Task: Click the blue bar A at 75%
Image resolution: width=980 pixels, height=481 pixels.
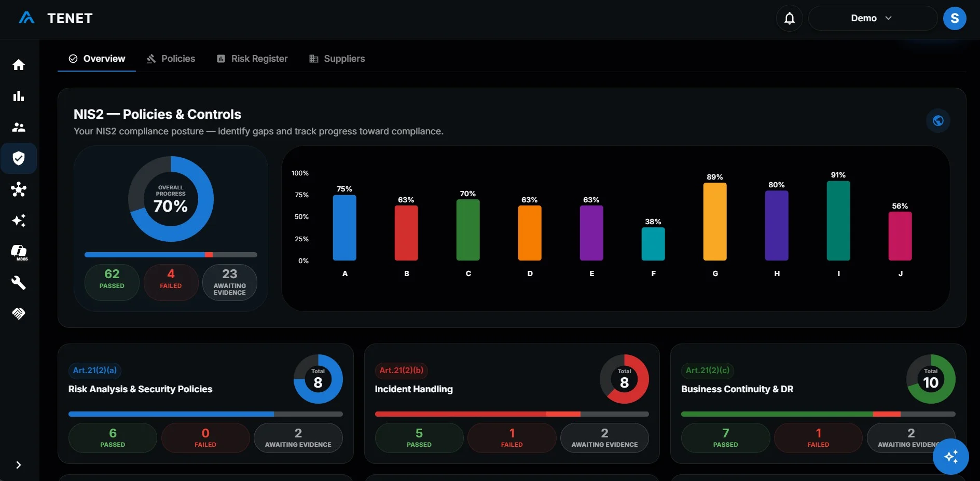Action: 344,228
